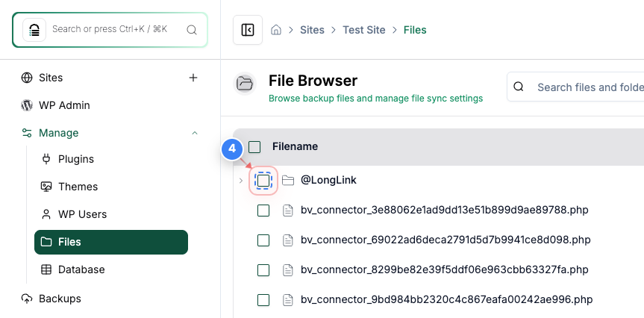Select checkbox for bv_connector_9bd984bb2320c4c867eafa00242ae996.php
The height and width of the screenshot is (318, 644).
(x=263, y=300)
